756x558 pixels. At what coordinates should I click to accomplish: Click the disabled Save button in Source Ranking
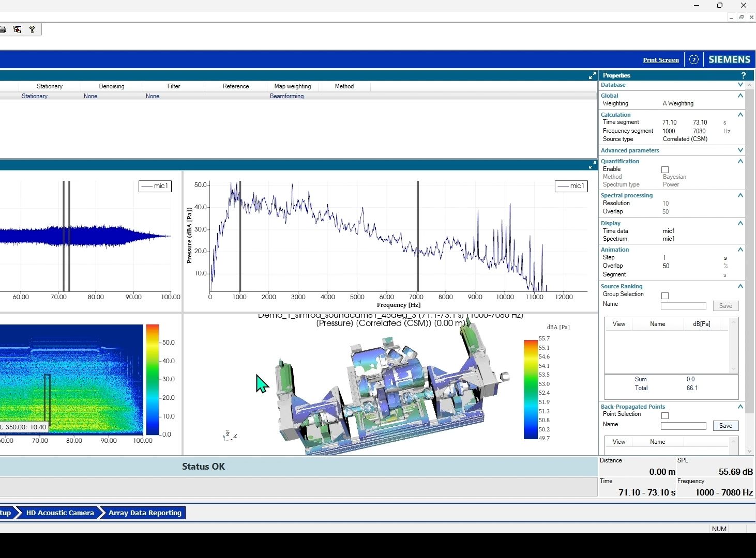click(725, 306)
